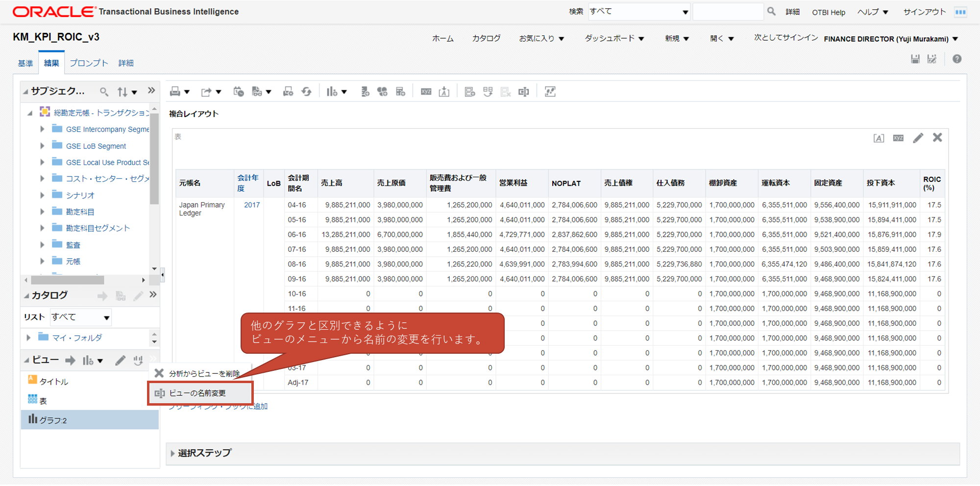Click サインアウト to sign out
The image size is (980, 486).
[925, 12]
